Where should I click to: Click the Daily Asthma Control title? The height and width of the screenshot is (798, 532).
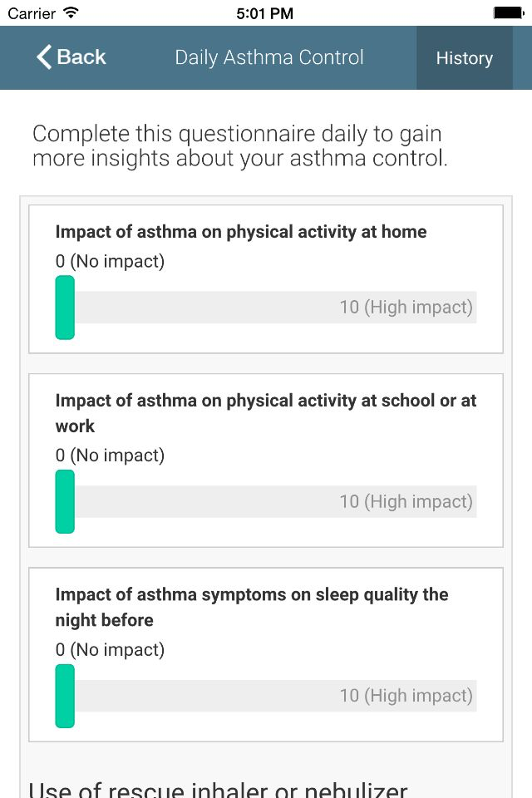click(x=269, y=57)
